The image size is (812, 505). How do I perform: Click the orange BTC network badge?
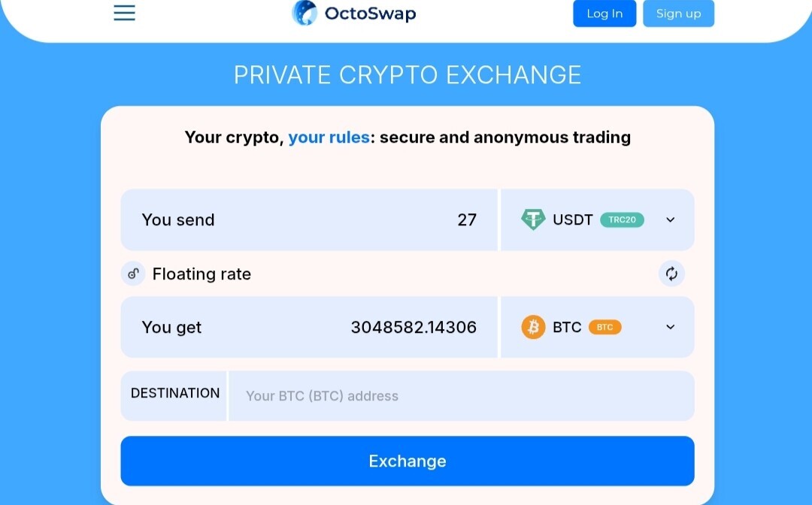[604, 327]
